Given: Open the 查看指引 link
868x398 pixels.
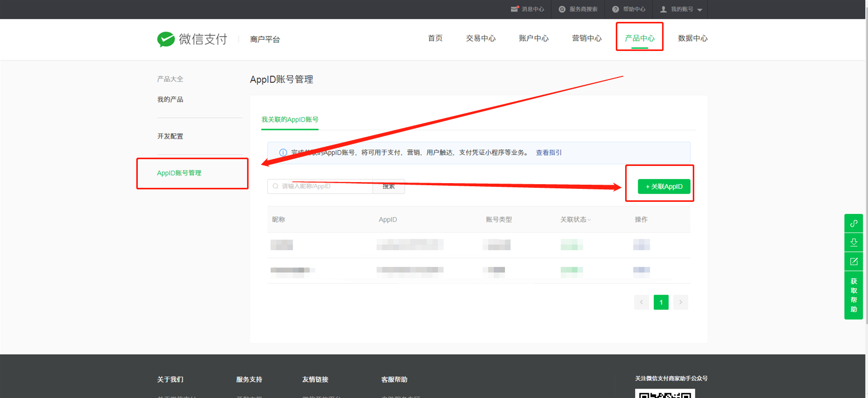Looking at the screenshot, I should 549,152.
